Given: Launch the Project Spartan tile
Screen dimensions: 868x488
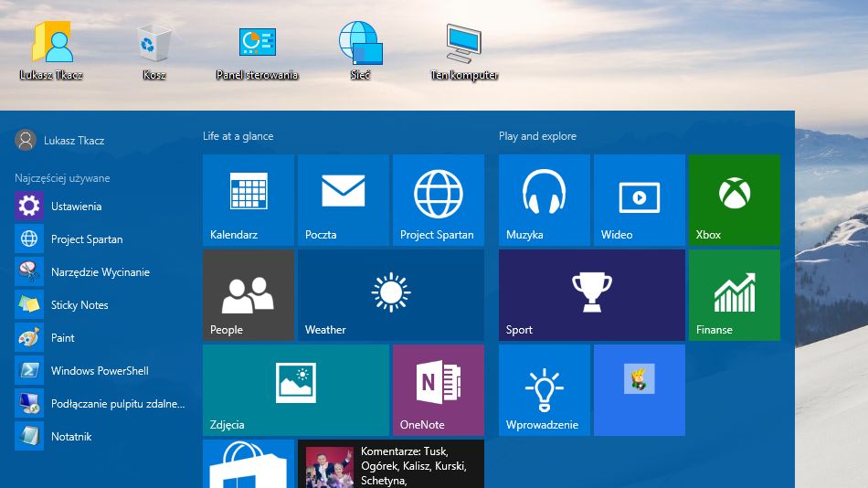Looking at the screenshot, I should pos(439,200).
